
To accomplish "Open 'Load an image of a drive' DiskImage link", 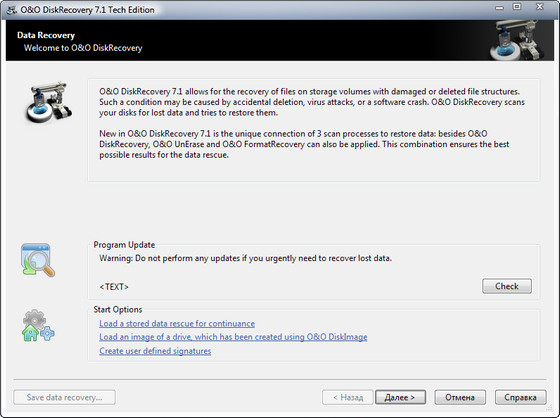I will [x=233, y=337].
